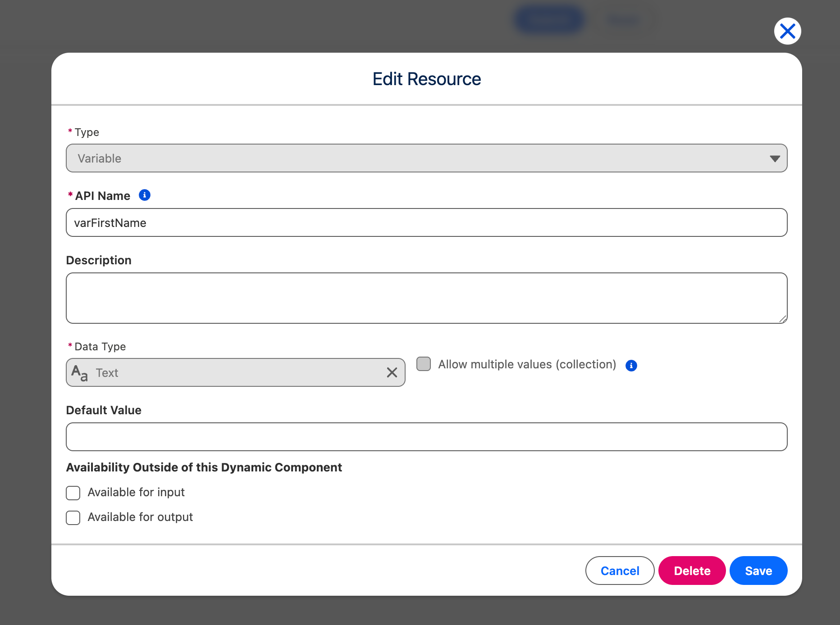The height and width of the screenshot is (625, 840).
Task: Click the Edit Resource heading
Action: [x=426, y=79]
